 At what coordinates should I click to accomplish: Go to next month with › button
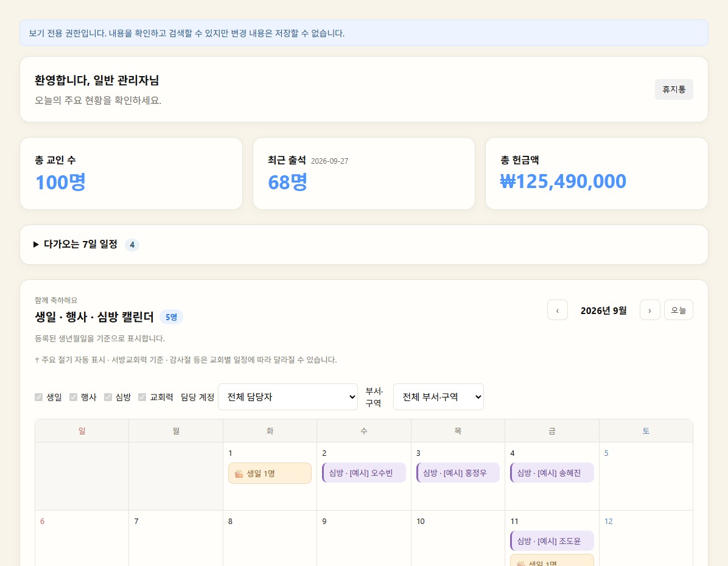(x=649, y=310)
